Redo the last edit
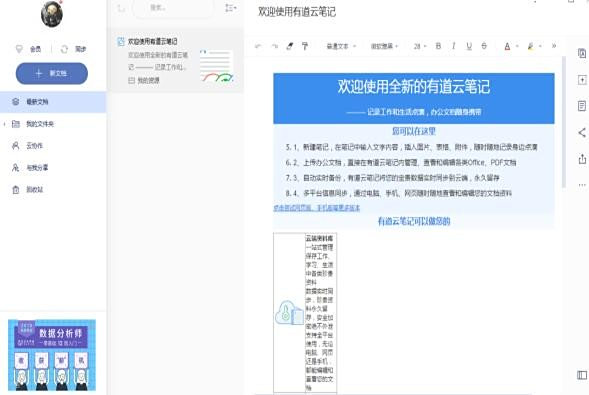This screenshot has width=589, height=395. (x=275, y=46)
